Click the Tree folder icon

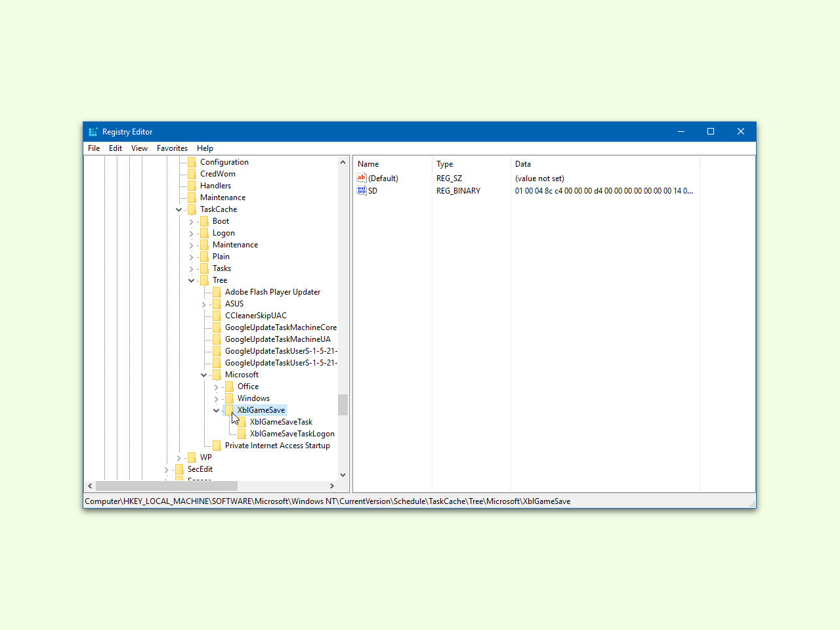[204, 280]
